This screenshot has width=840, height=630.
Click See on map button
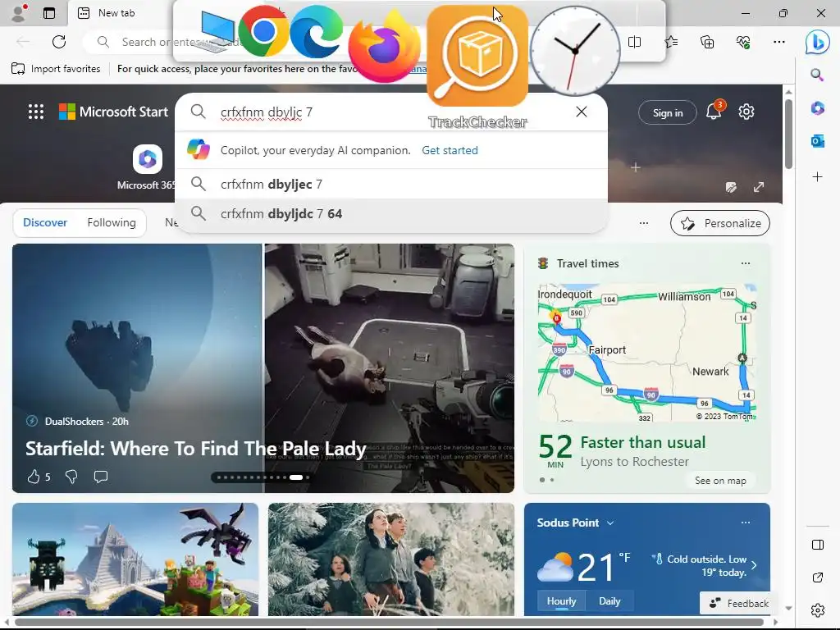pos(720,481)
